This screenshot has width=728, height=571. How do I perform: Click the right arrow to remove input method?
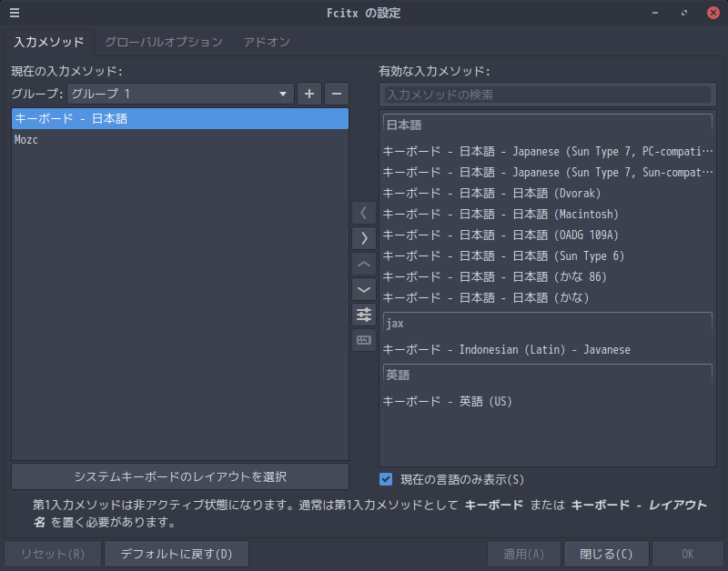point(364,238)
